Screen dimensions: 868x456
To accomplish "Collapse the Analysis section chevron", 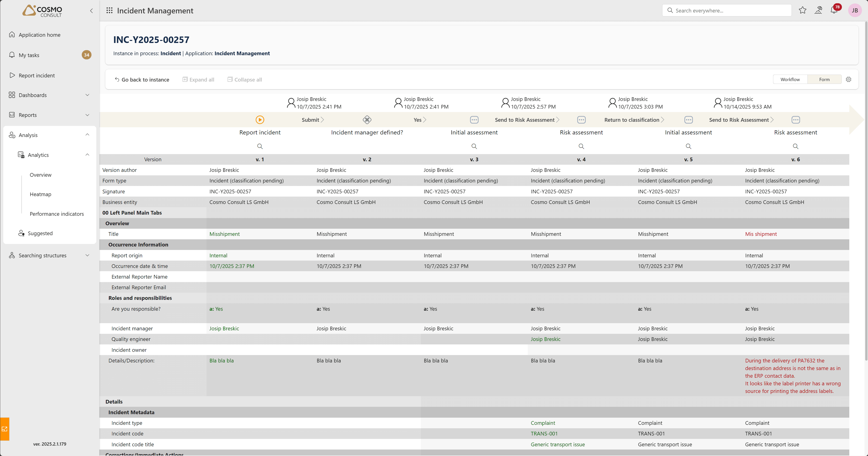I will [x=87, y=135].
